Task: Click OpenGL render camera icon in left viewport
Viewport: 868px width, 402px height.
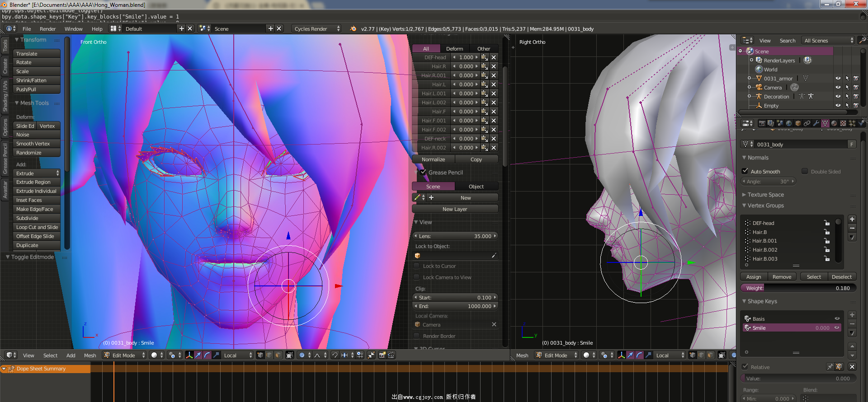Action: click(x=382, y=355)
